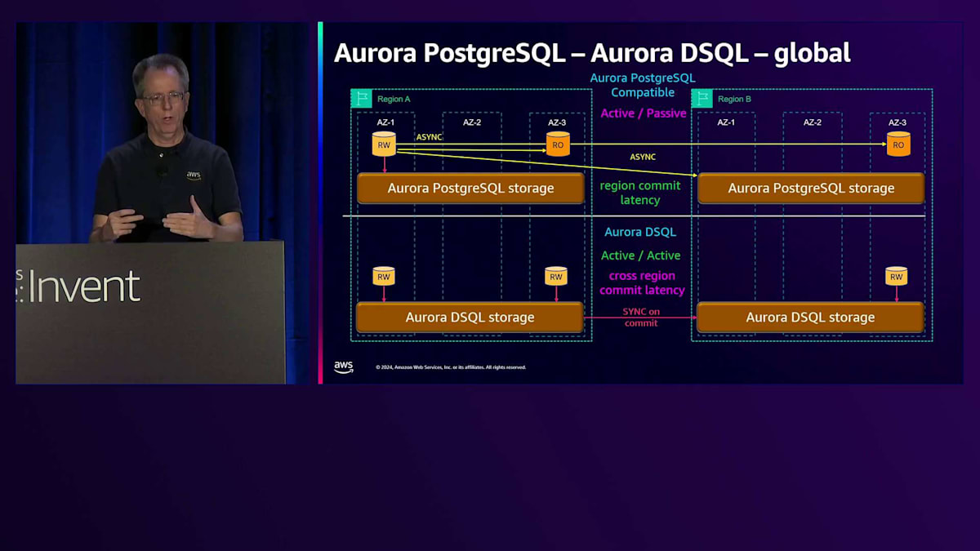Screen dimensions: 980x551
Task: Click the AZ-2 label in Region B
Action: tap(813, 122)
